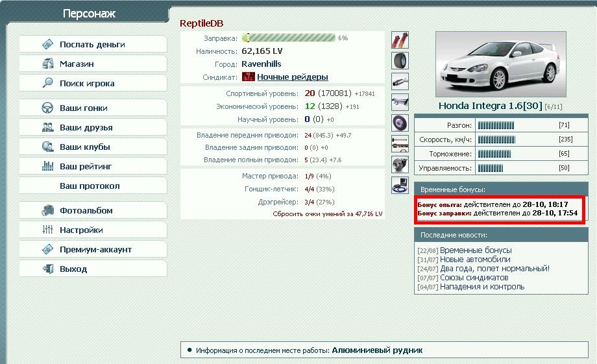
Task: Open news item Союзы синдикатов
Action: [x=474, y=278]
